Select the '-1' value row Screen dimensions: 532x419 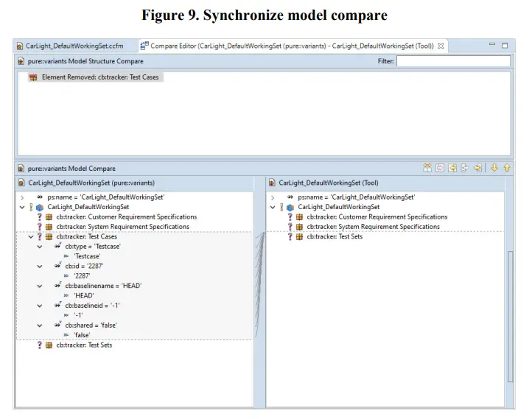78,315
